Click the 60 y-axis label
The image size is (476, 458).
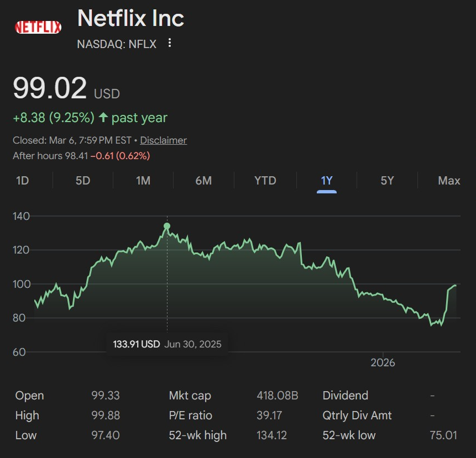pyautogui.click(x=19, y=352)
